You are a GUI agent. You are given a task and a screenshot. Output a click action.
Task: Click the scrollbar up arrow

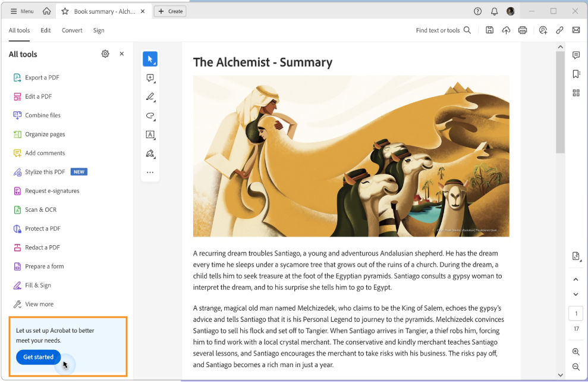[560, 47]
